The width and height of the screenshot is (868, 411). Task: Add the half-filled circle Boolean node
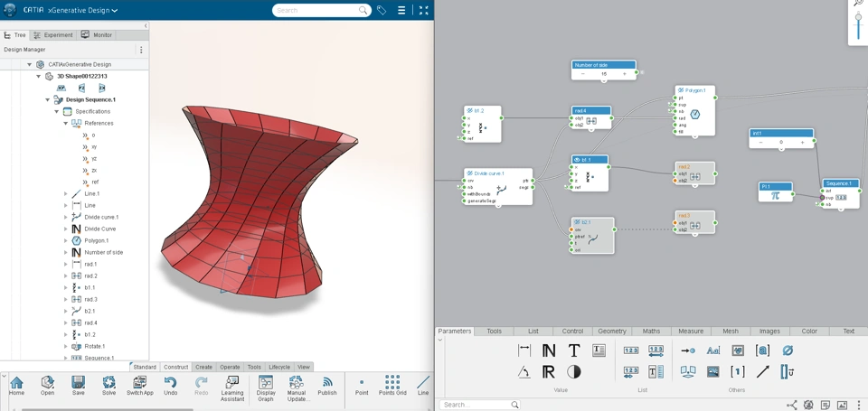click(x=574, y=372)
